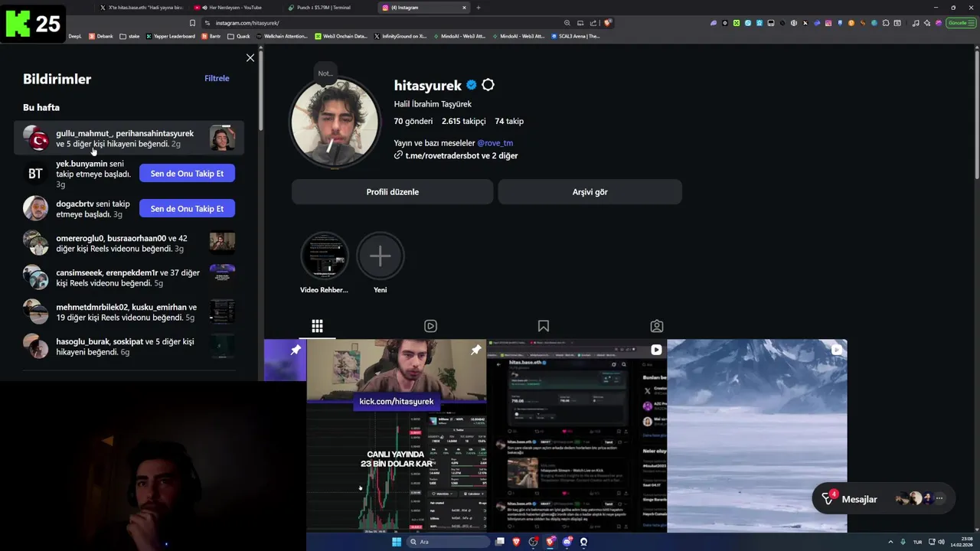The image size is (980, 551).
Task: Open the @rove_tm mention link
Action: 495,143
